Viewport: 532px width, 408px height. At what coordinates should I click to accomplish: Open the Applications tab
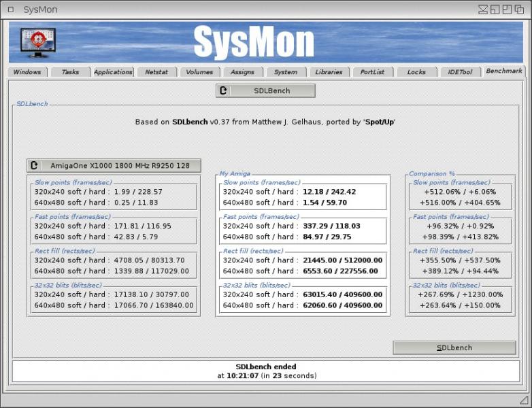pos(113,72)
